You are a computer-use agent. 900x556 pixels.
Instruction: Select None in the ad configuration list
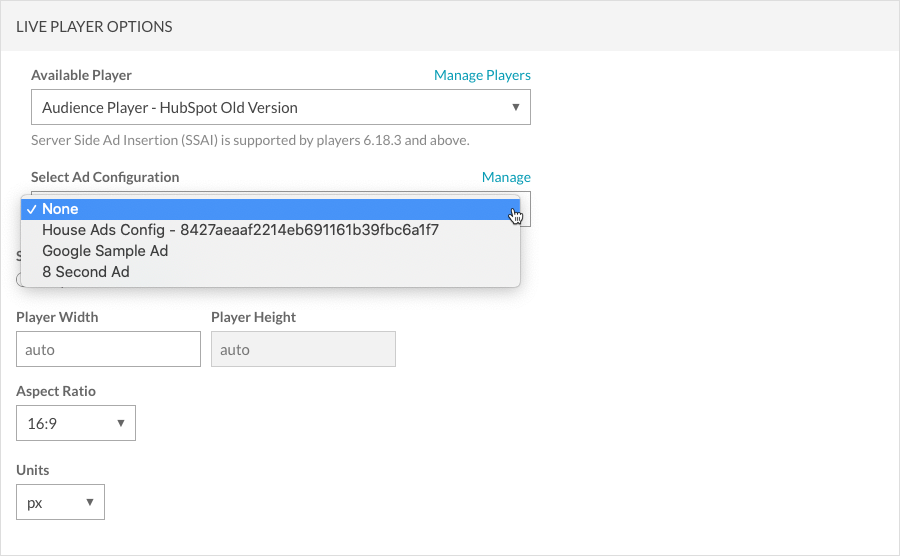[x=60, y=209]
